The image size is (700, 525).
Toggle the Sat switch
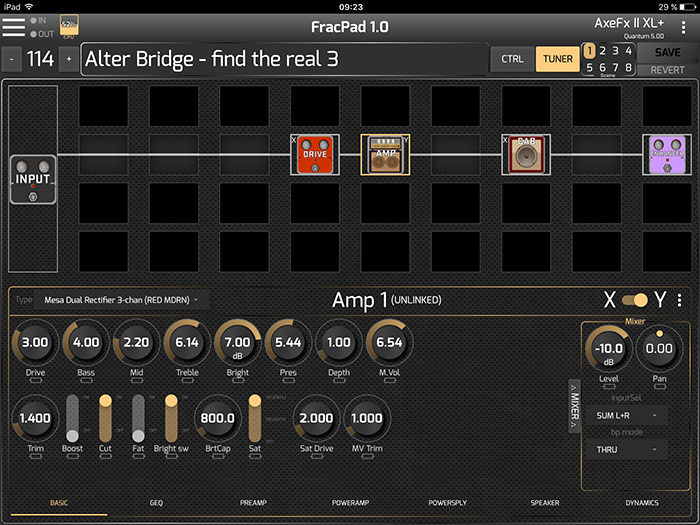coord(255,418)
